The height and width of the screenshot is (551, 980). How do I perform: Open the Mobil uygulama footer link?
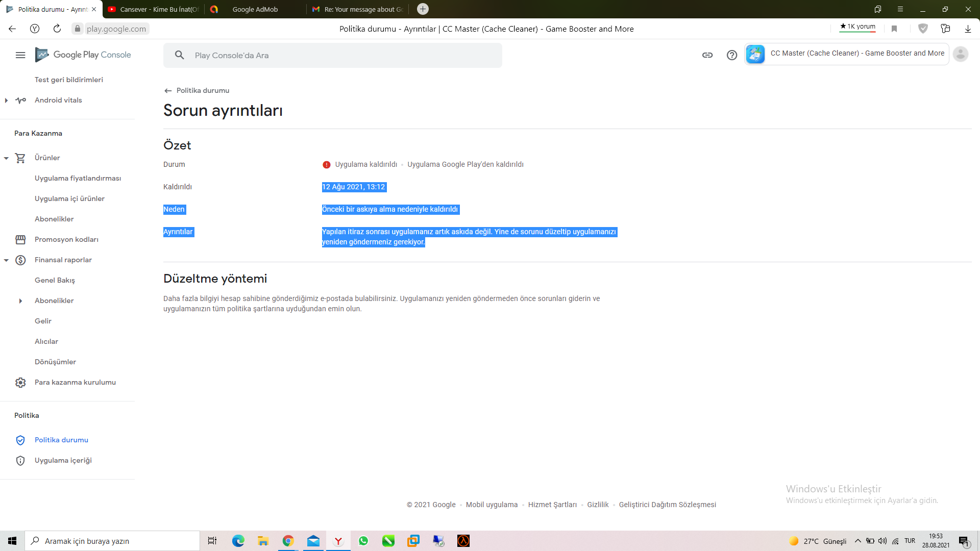492,505
